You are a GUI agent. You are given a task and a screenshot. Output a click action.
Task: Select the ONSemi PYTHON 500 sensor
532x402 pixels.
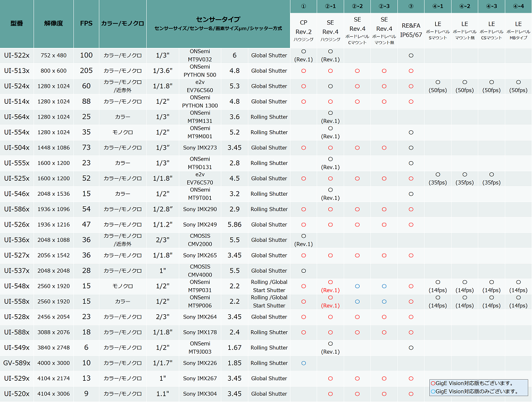click(200, 71)
